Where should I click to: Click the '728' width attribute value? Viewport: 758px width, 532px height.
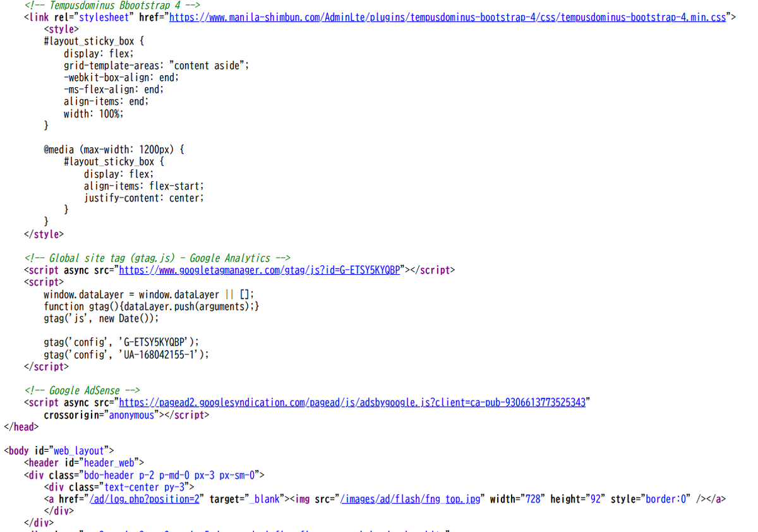pyautogui.click(x=534, y=499)
